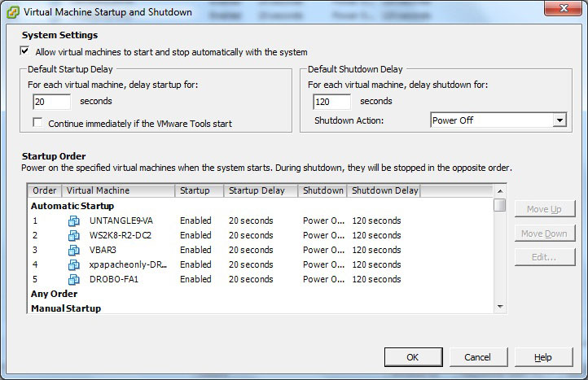Screen dimensions: 588x380
Task: Open Help for this dialog
Action: coord(543,357)
